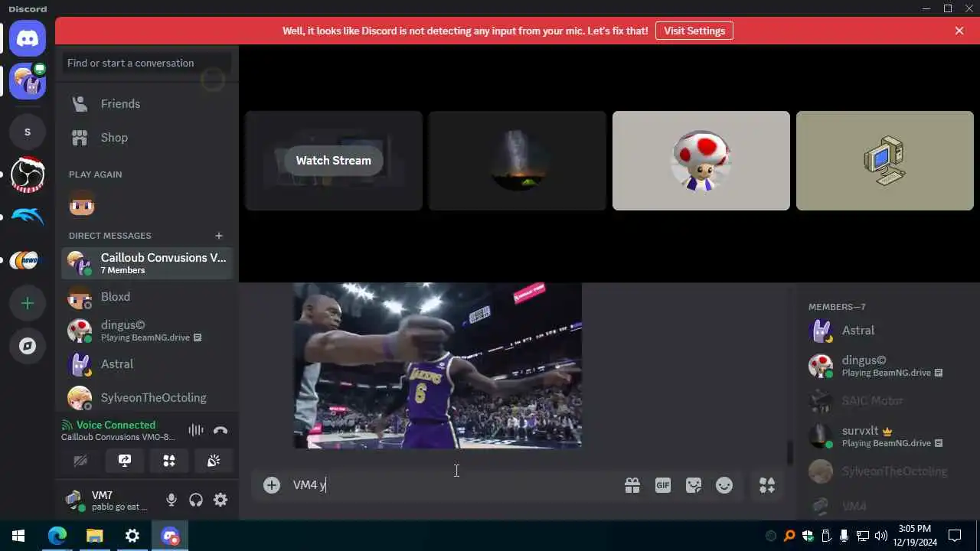
Task: Share your screen from voice panel
Action: (125, 461)
